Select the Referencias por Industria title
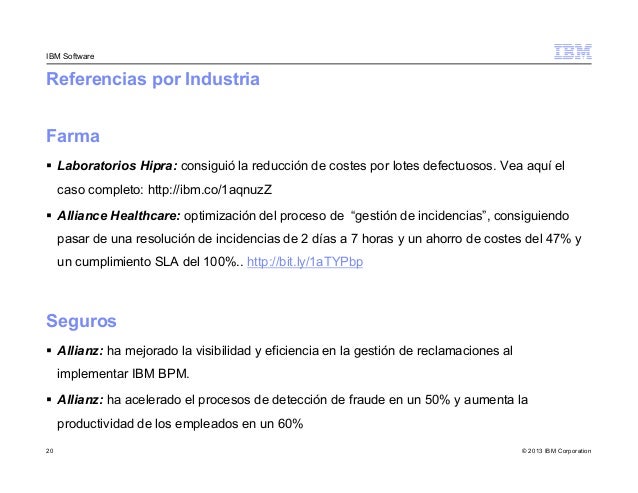This screenshot has height=493, width=638. point(153,79)
